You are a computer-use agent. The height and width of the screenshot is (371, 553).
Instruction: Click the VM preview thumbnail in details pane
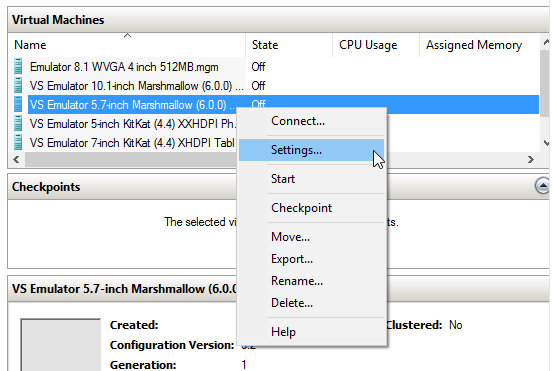pyautogui.click(x=61, y=345)
